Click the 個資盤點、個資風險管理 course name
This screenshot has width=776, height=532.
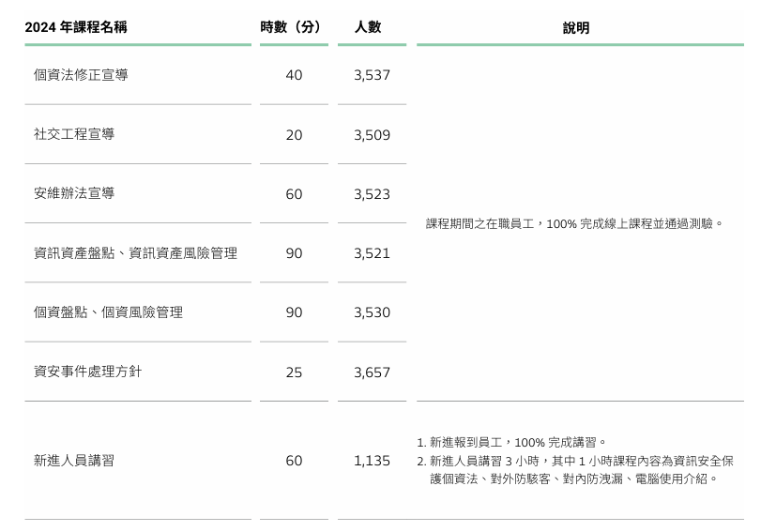[108, 312]
